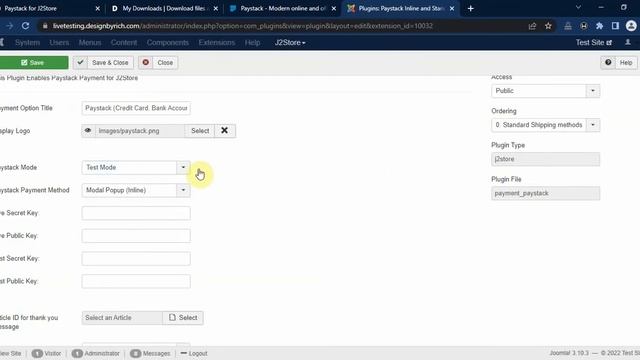Bookmark this page with star icon
Viewport: 640px width, 360px height.
(x=548, y=26)
